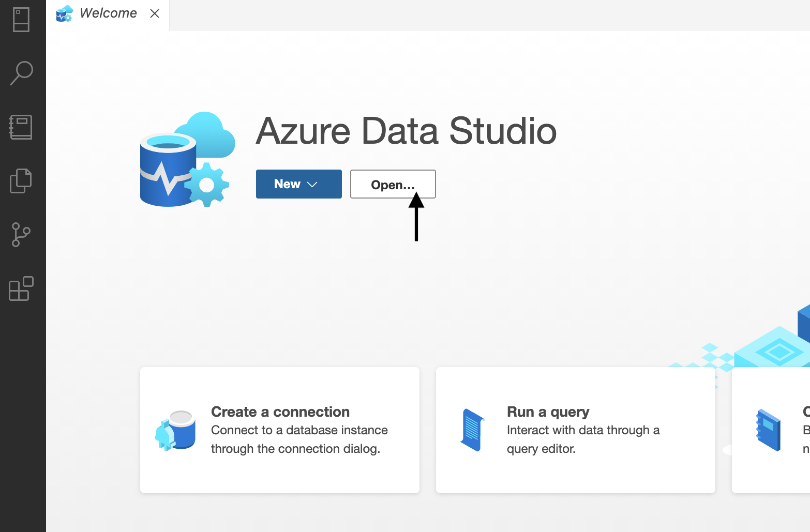Click the blue script icon for Run a query

(472, 430)
